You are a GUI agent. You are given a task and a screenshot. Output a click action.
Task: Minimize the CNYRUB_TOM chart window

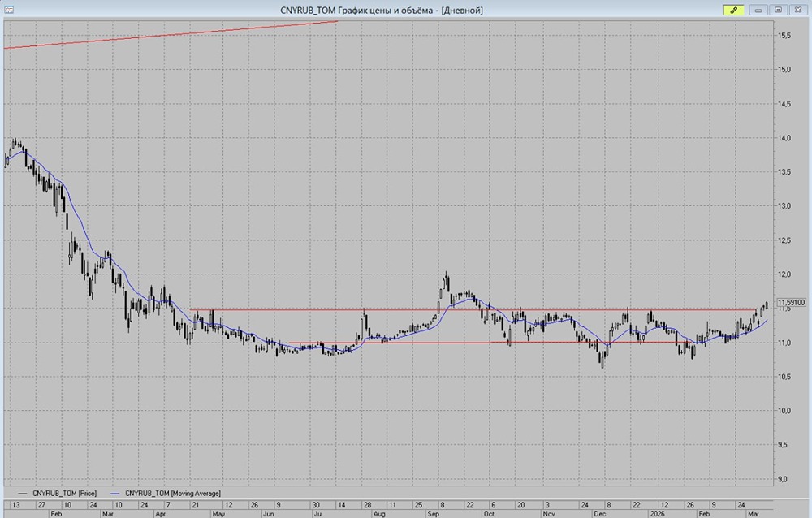(759, 10)
